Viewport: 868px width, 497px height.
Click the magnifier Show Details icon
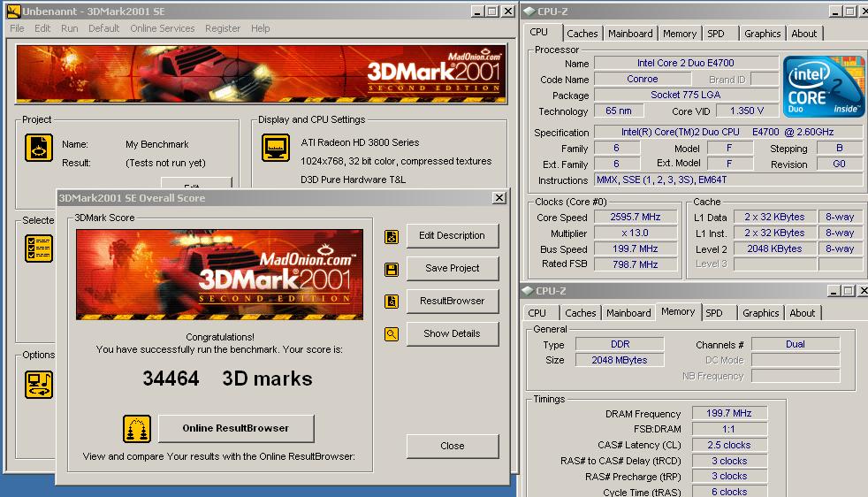[392, 334]
